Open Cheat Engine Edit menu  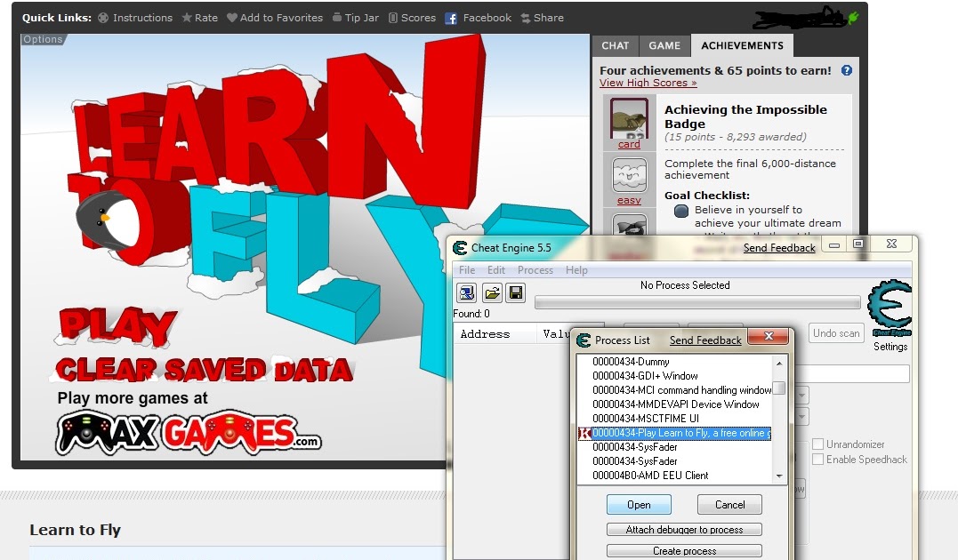(496, 270)
